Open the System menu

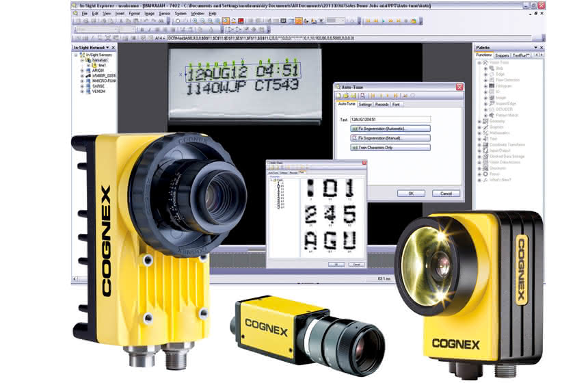pos(181,14)
